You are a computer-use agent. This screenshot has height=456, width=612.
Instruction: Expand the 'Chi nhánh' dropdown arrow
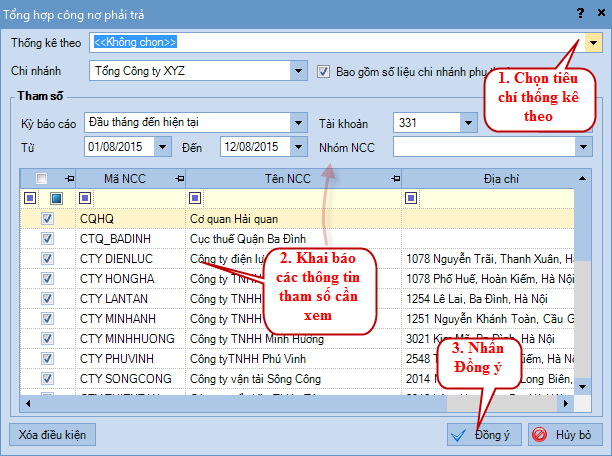pos(298,72)
